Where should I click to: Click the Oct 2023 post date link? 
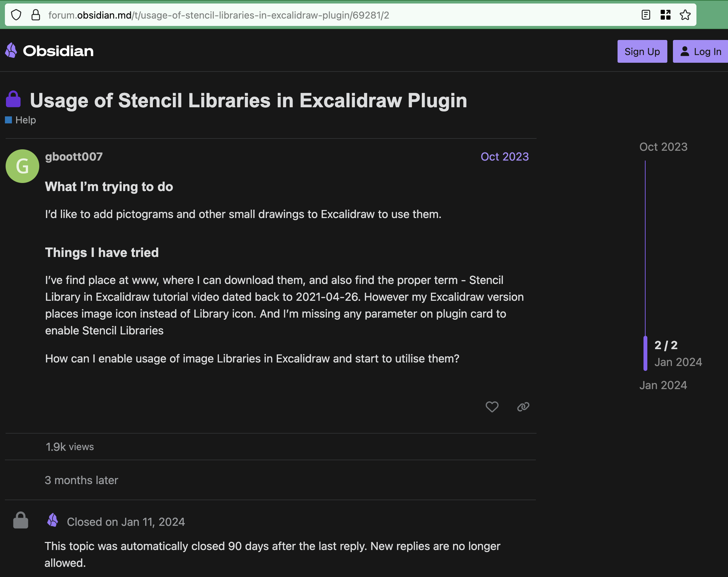click(x=504, y=156)
